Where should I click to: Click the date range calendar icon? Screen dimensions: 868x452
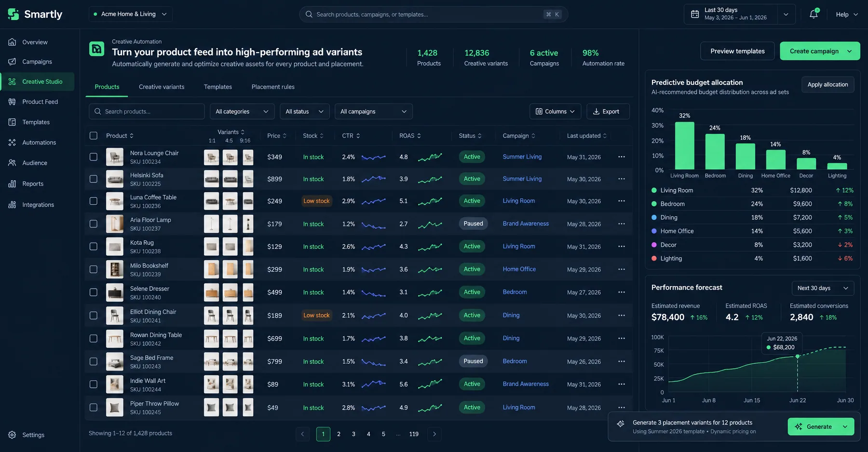pos(695,14)
